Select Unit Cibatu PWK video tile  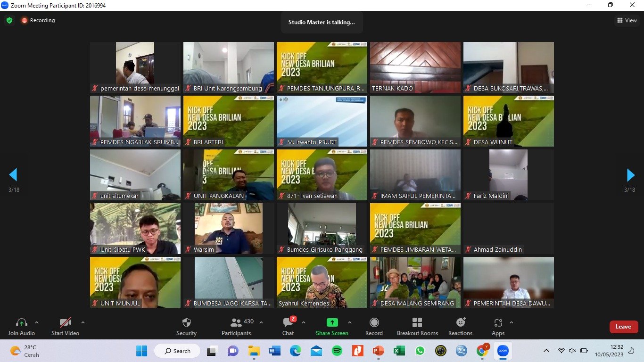click(x=135, y=229)
